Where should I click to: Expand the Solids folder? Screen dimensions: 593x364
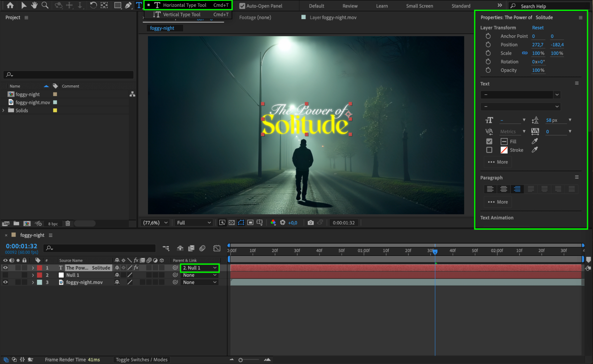[4, 110]
